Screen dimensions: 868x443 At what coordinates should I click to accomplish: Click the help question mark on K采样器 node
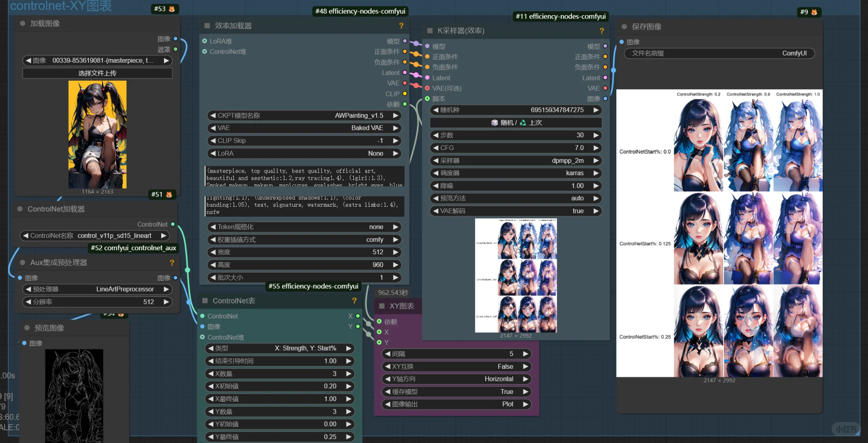pyautogui.click(x=601, y=31)
